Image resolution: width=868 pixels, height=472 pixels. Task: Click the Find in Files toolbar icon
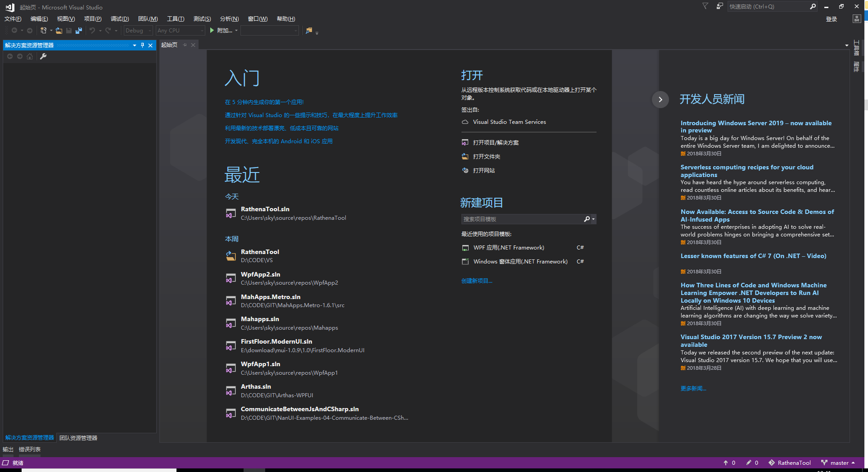(309, 31)
